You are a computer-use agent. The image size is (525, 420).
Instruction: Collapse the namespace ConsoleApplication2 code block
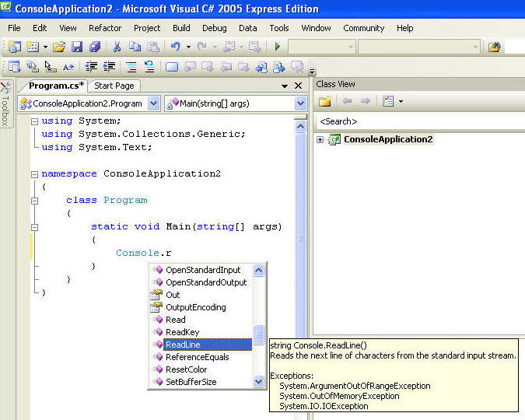point(34,173)
